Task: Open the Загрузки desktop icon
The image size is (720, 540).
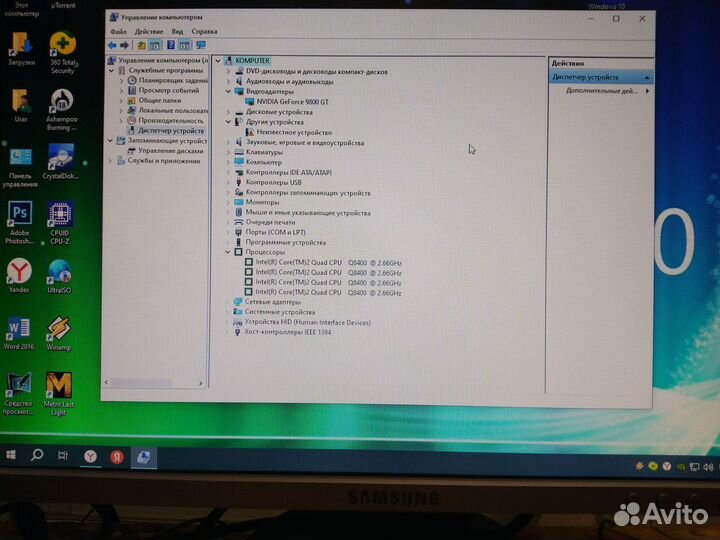Action: click(x=21, y=48)
